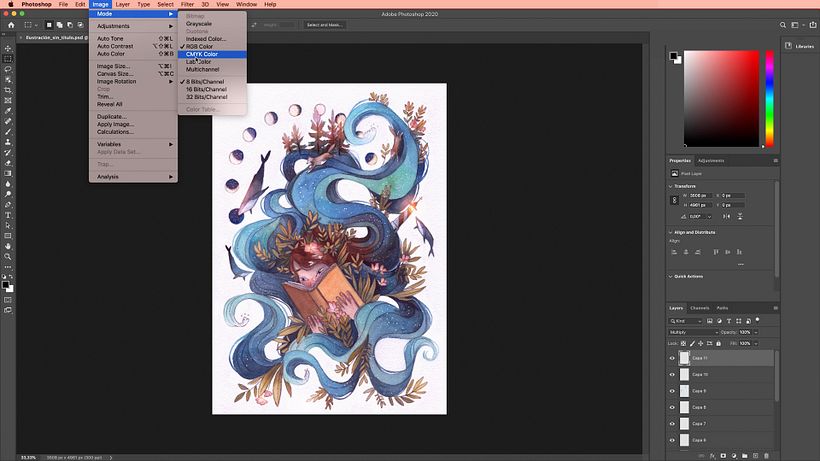Click inside the red color picker field
Viewport: 820px width, 461px height.
(722, 99)
